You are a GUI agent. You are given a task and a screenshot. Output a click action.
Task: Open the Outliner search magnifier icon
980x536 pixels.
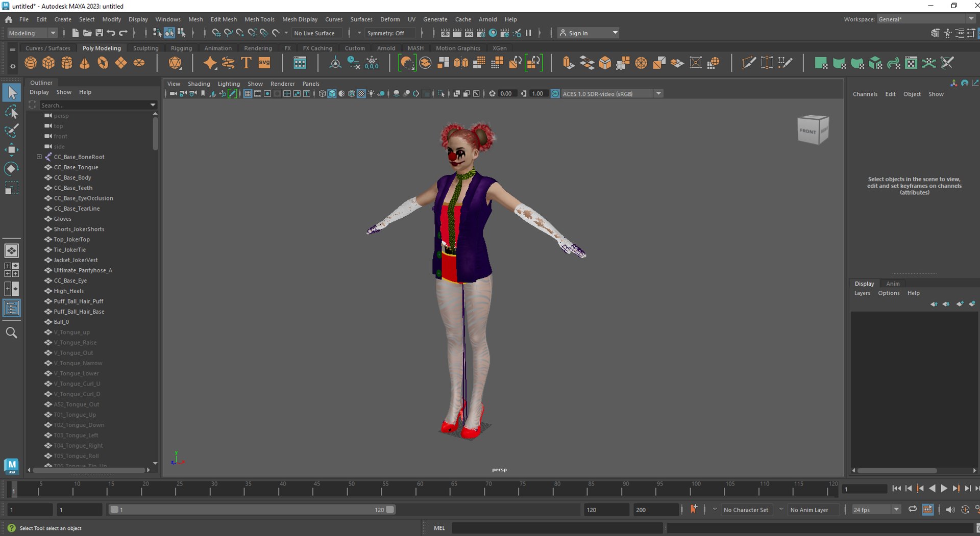(x=11, y=333)
